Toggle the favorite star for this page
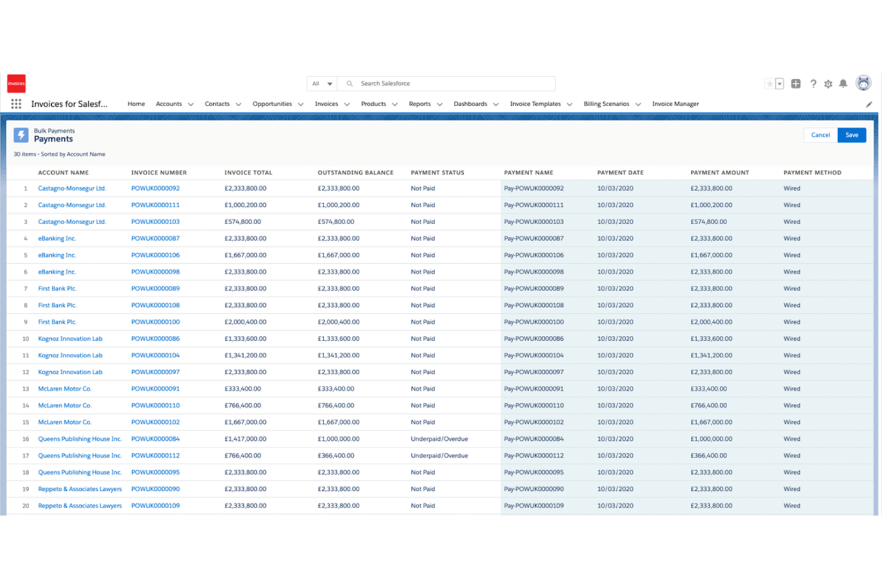 pos(771,83)
